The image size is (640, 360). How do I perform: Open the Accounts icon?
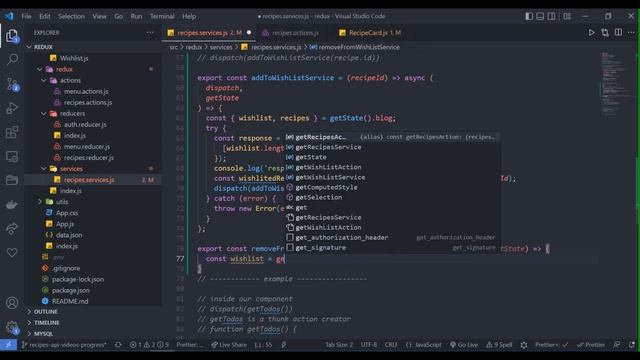click(12, 303)
